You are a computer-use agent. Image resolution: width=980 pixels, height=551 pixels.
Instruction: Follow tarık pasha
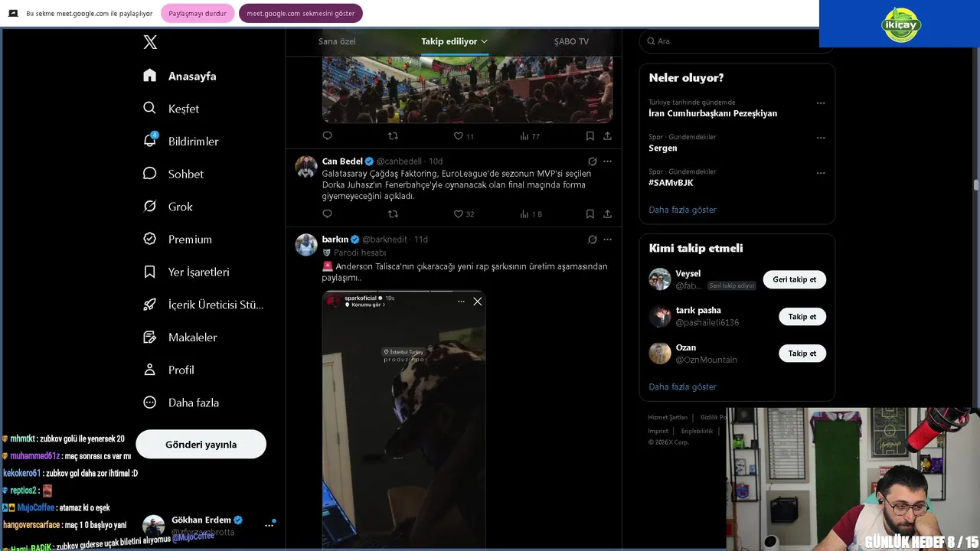(802, 316)
